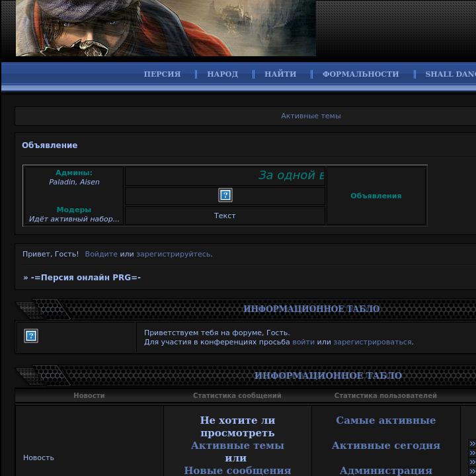Select the Статистика пользователей column header
476x476 pixels.
(385, 395)
